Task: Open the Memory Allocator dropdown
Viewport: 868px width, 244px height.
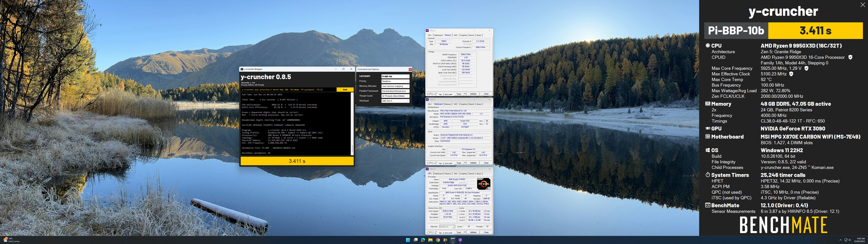Action: point(395,86)
